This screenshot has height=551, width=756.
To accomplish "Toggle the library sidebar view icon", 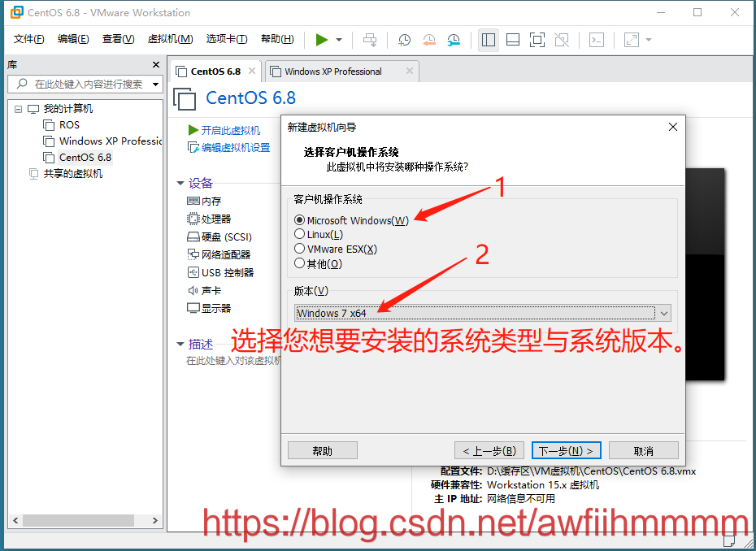I will point(489,40).
